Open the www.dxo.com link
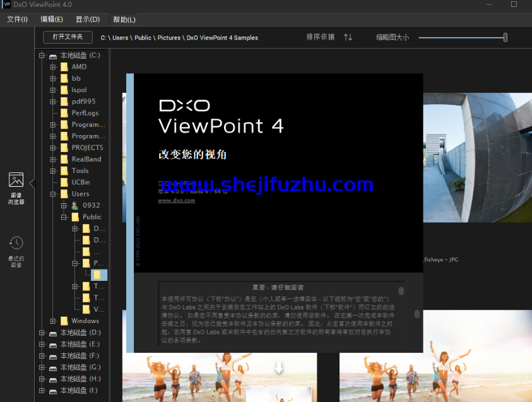Viewport: 532px width, 402px height. click(x=177, y=201)
